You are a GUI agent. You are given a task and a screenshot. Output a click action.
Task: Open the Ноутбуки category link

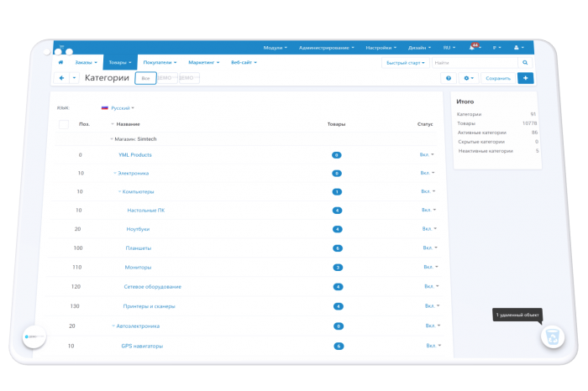[138, 229]
